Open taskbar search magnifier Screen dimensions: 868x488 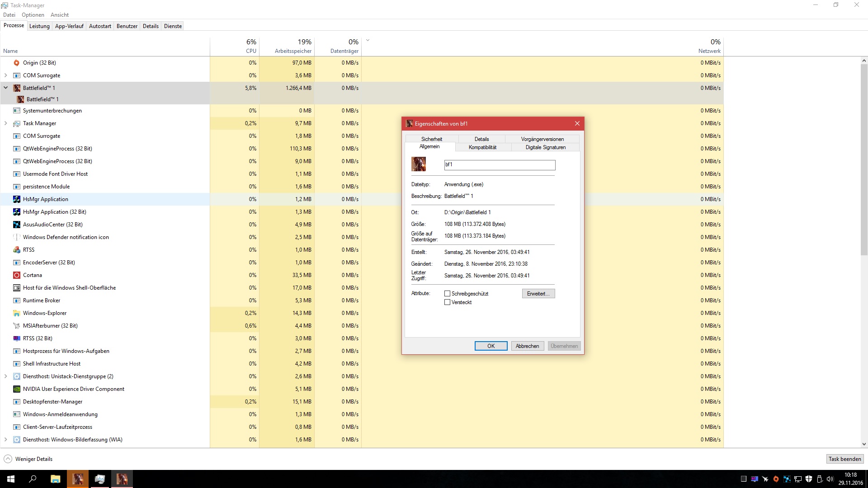33,479
